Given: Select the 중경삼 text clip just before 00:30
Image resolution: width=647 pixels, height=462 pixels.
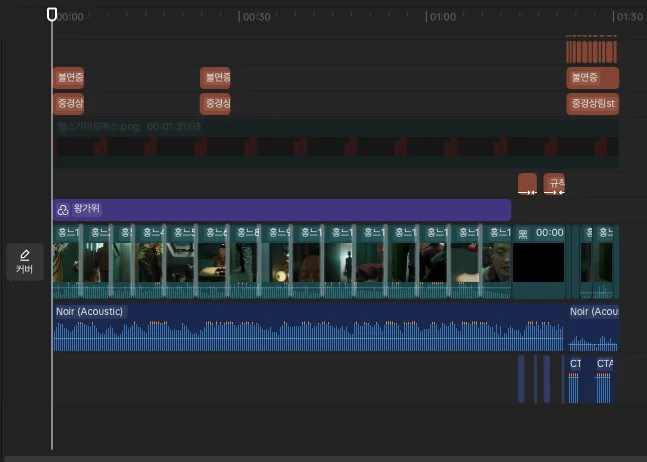Looking at the screenshot, I should pyautogui.click(x=215, y=104).
